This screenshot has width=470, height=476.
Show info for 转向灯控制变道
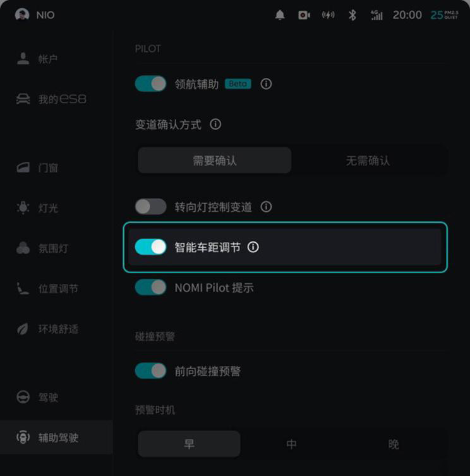[266, 207]
